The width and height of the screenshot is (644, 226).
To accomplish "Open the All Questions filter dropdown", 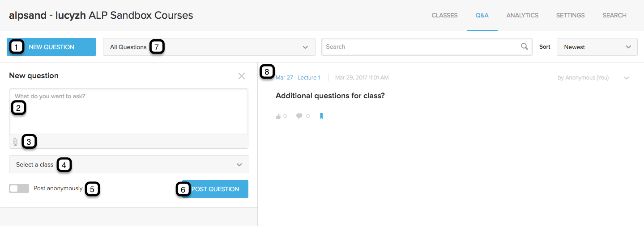I will coord(209,47).
